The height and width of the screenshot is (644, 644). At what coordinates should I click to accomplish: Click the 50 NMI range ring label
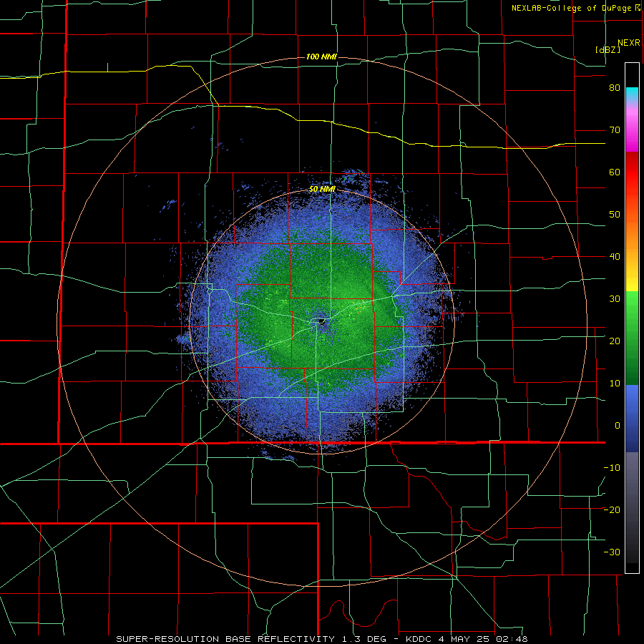pyautogui.click(x=323, y=190)
